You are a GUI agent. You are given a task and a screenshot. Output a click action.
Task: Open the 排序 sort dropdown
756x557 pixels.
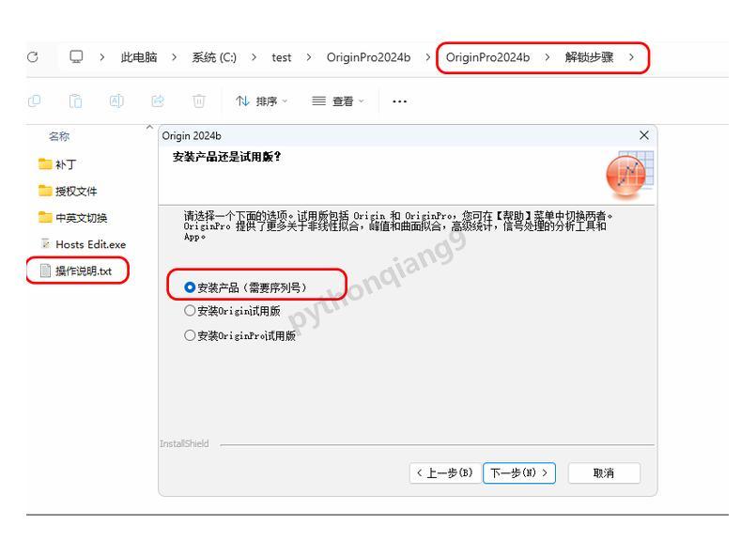261,101
